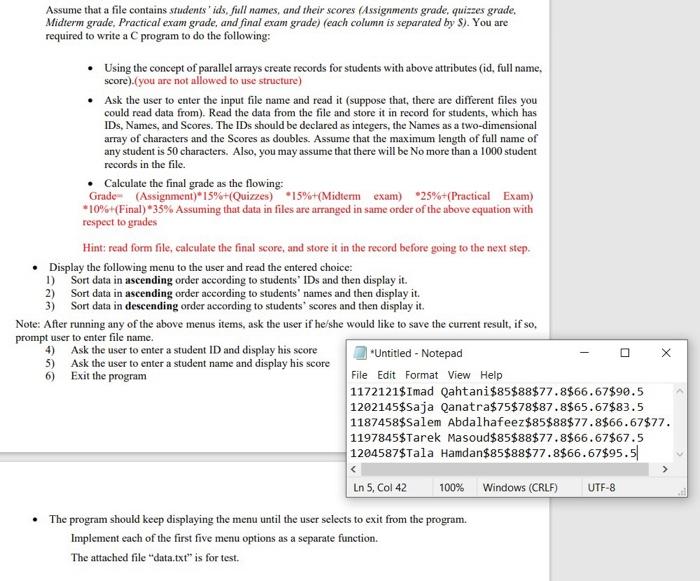Click the 100% zoom status entry
Viewport: 700px width, 581px height.
pyautogui.click(x=451, y=487)
